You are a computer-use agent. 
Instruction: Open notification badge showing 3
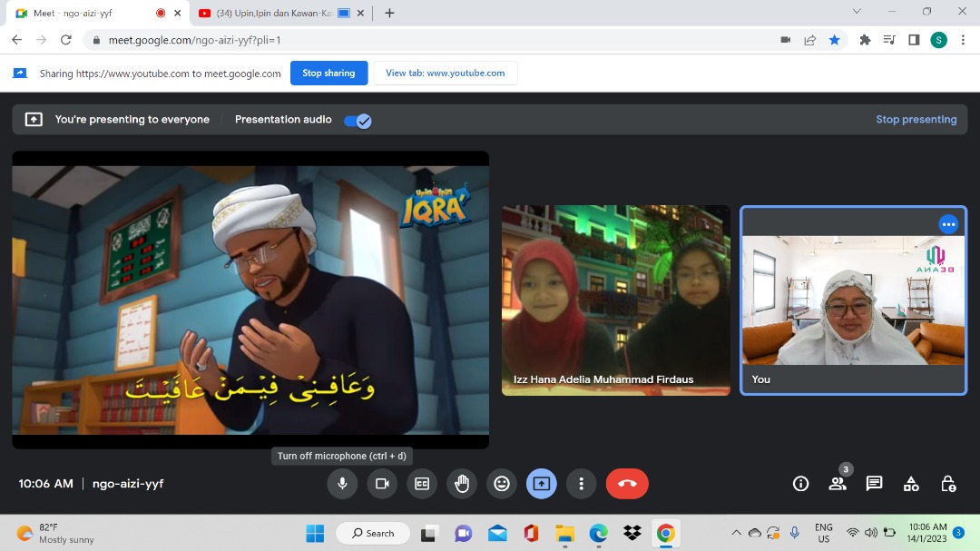[x=959, y=533]
